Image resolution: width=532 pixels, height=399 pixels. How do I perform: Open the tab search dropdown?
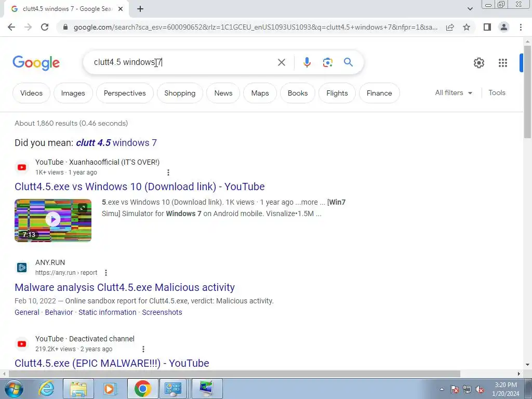coord(470,9)
